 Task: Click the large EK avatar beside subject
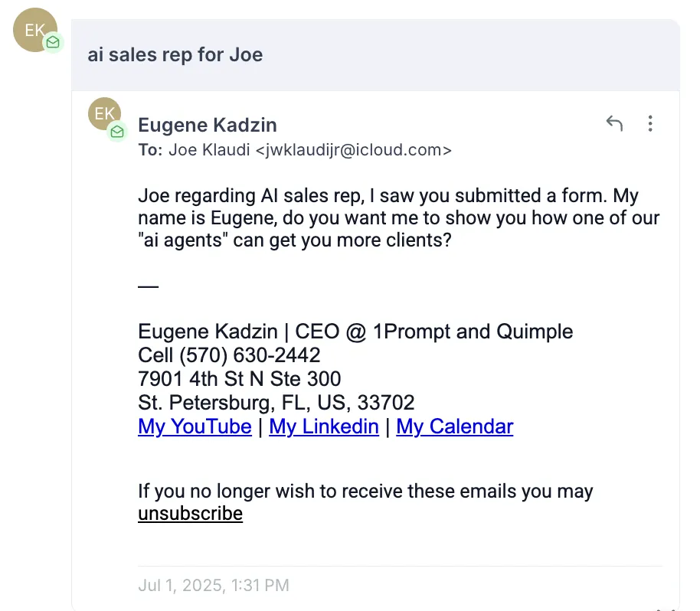pyautogui.click(x=34, y=30)
